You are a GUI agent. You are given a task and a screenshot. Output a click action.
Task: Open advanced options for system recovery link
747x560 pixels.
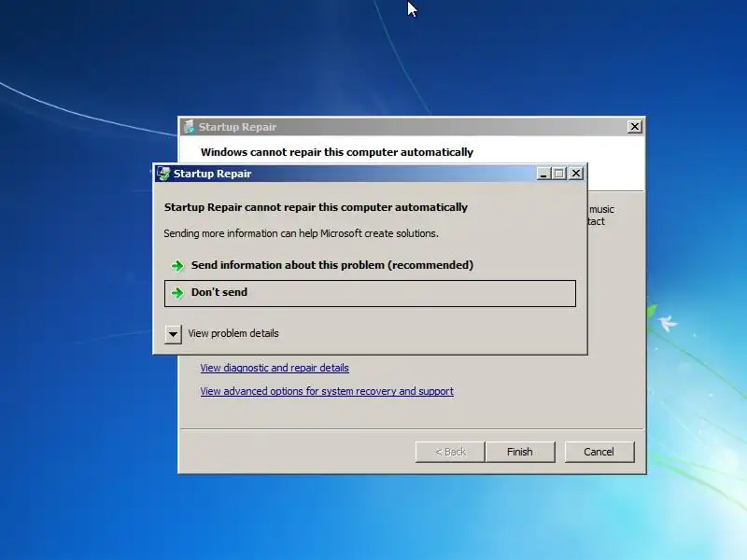(x=327, y=391)
